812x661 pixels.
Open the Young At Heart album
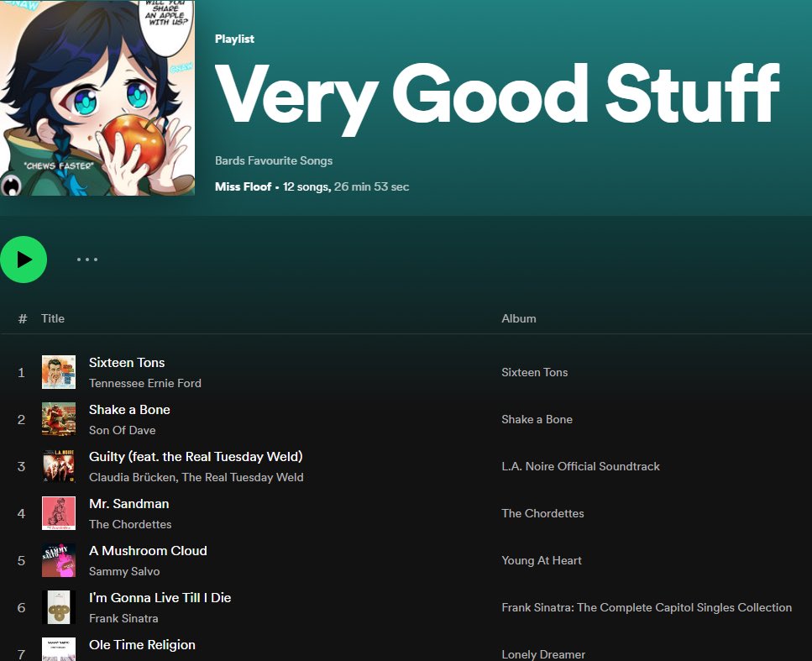(542, 561)
